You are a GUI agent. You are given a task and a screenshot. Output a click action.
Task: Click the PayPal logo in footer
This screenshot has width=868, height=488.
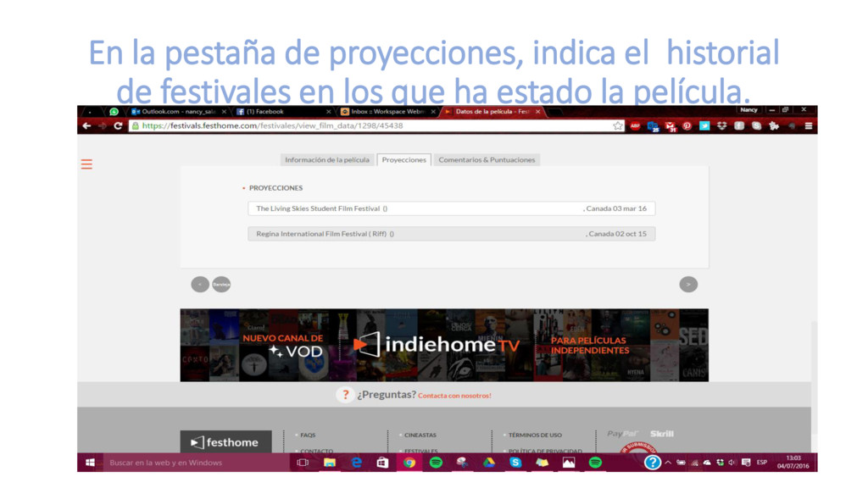pos(622,434)
